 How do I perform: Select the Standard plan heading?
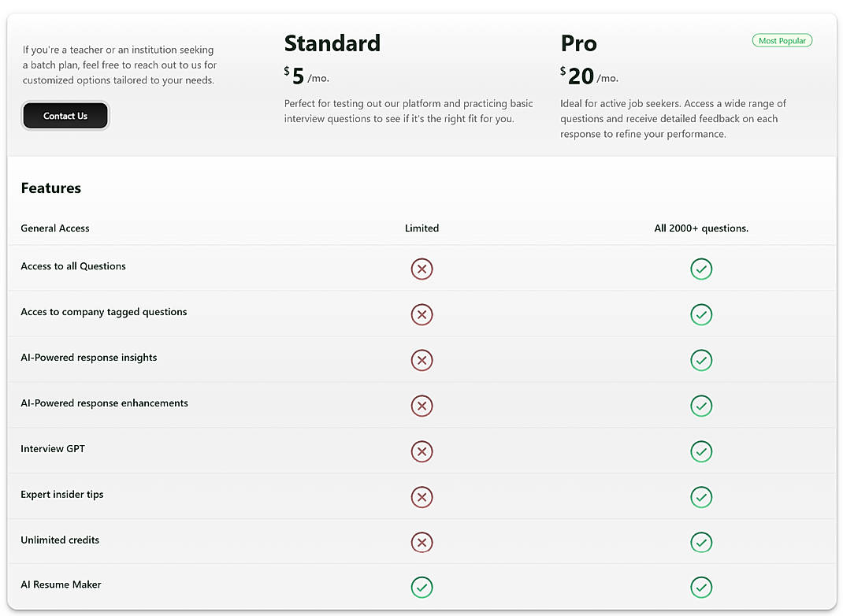point(332,43)
